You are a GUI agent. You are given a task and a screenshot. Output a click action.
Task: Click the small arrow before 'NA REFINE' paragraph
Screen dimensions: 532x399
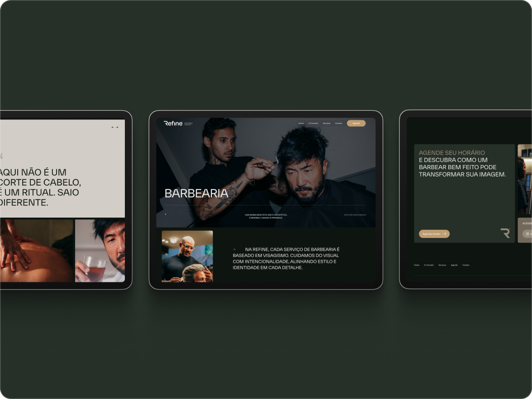coord(234,249)
